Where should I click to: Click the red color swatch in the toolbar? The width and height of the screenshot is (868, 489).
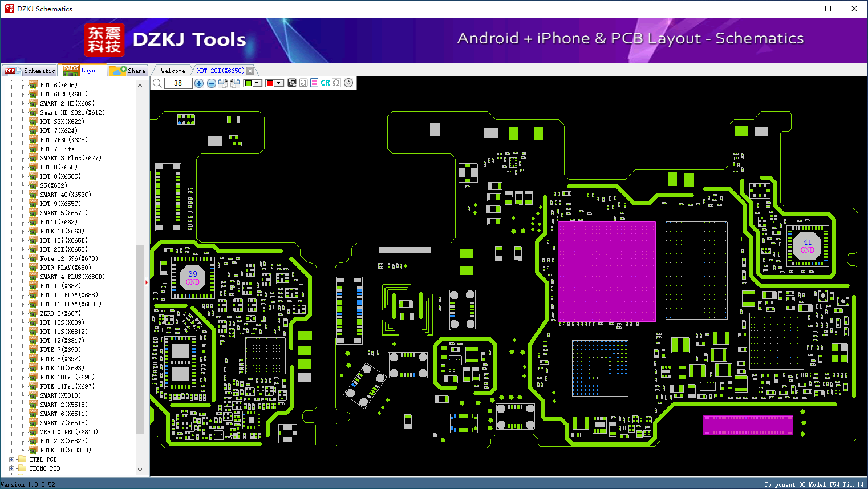270,83
